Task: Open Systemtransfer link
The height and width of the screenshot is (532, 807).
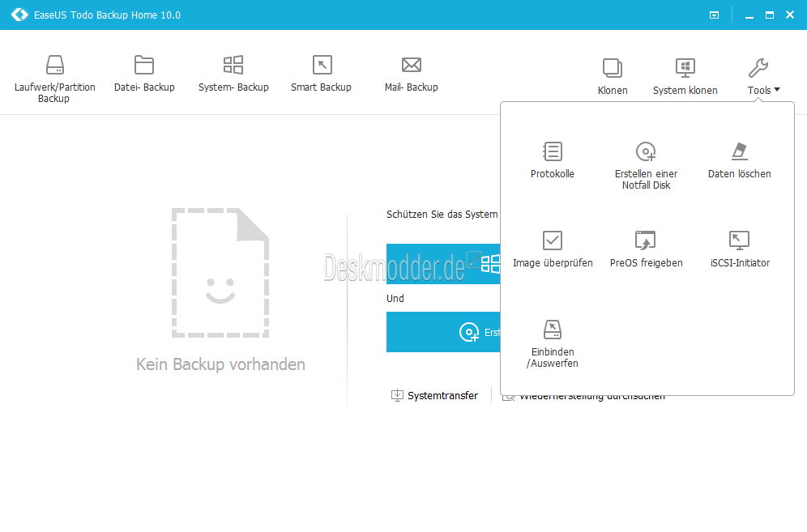Action: point(435,396)
